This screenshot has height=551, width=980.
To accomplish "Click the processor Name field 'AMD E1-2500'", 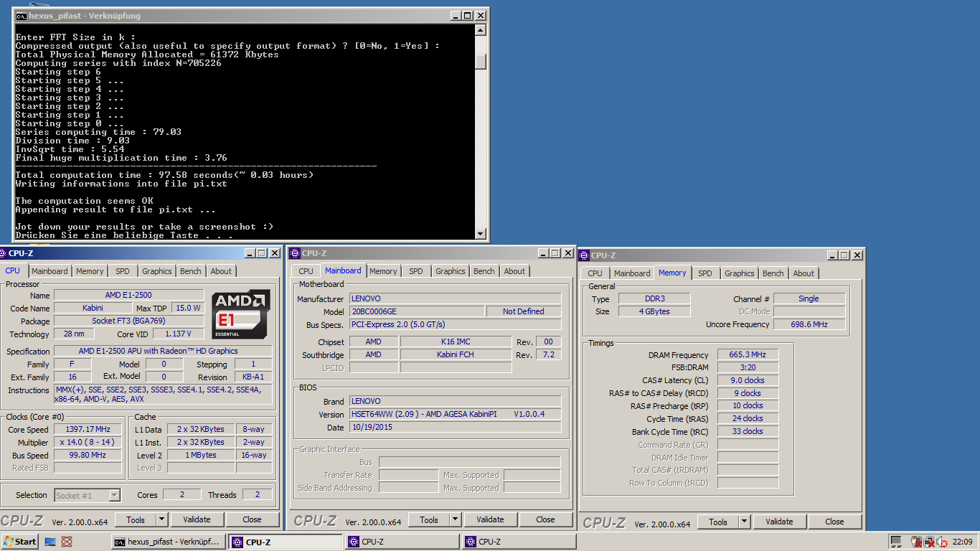I will click(x=128, y=295).
